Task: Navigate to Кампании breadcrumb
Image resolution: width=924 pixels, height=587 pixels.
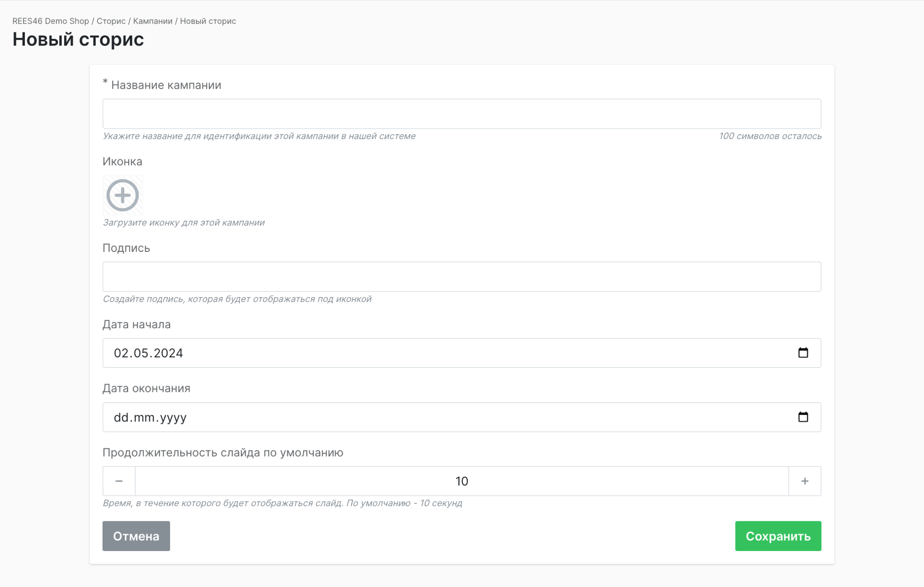Action: click(x=153, y=21)
